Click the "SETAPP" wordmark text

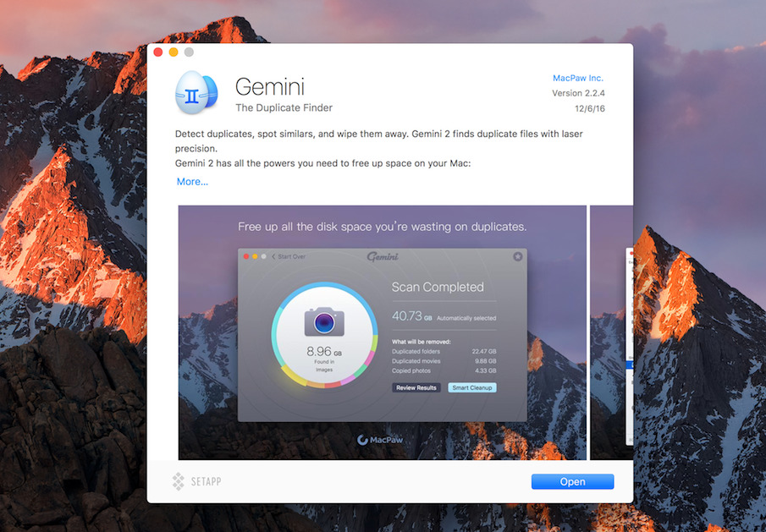click(207, 482)
